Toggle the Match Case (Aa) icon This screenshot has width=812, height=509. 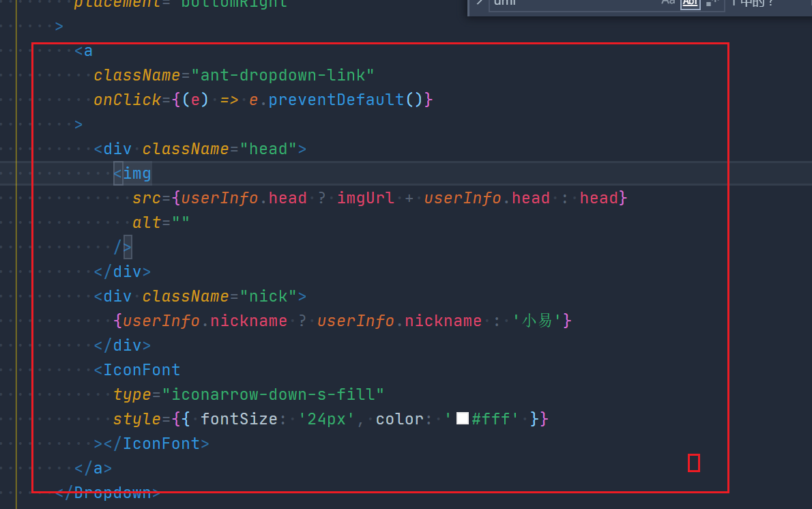(667, 3)
